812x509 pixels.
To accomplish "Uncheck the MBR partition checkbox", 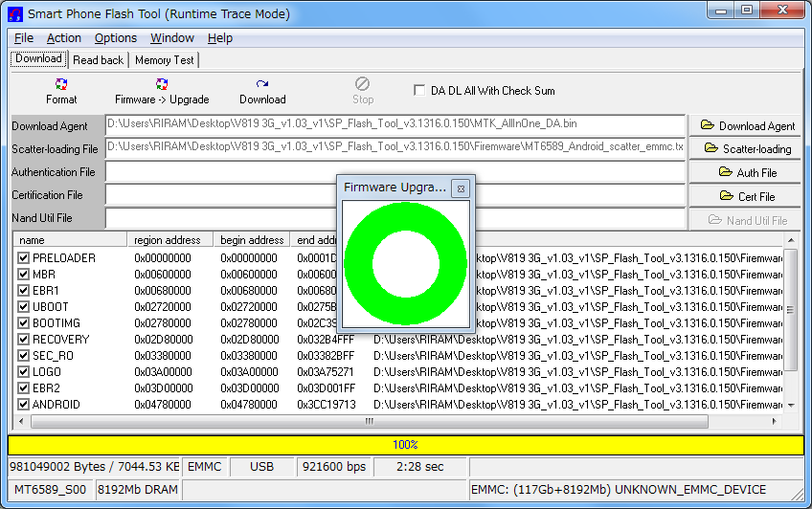I will [23, 275].
